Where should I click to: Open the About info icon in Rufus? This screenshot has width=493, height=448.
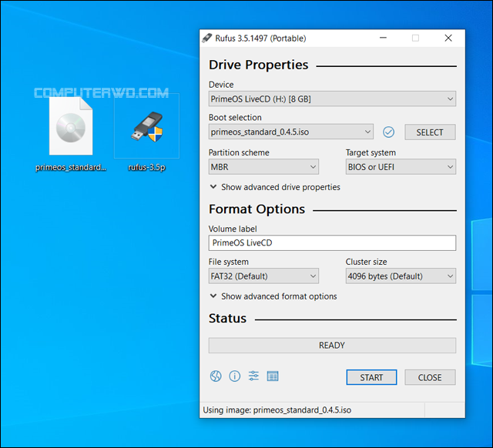tap(234, 376)
